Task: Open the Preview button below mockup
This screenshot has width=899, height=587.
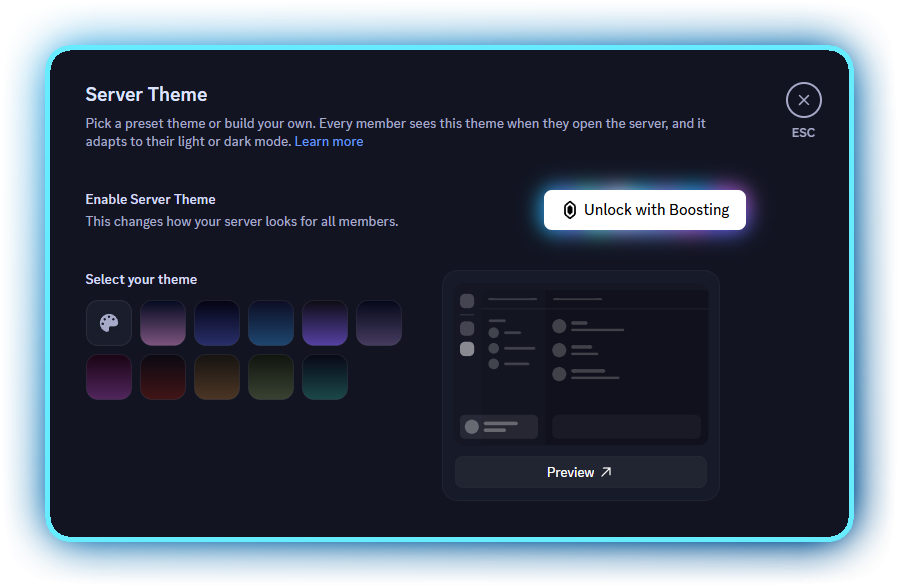Action: click(x=580, y=472)
